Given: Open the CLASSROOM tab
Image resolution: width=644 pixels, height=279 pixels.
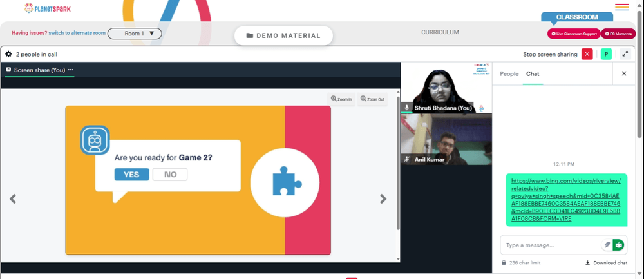Looking at the screenshot, I should pos(577,17).
